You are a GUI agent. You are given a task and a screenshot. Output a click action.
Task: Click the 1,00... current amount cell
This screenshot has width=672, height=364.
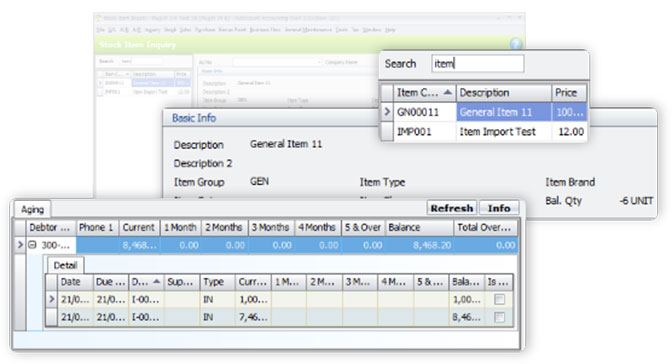click(253, 299)
